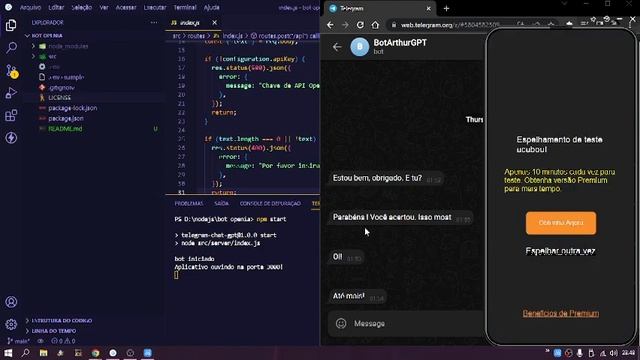Screen dimensions: 640x360
Task: Switch to Console de Depuração tab
Action: coord(270,203)
